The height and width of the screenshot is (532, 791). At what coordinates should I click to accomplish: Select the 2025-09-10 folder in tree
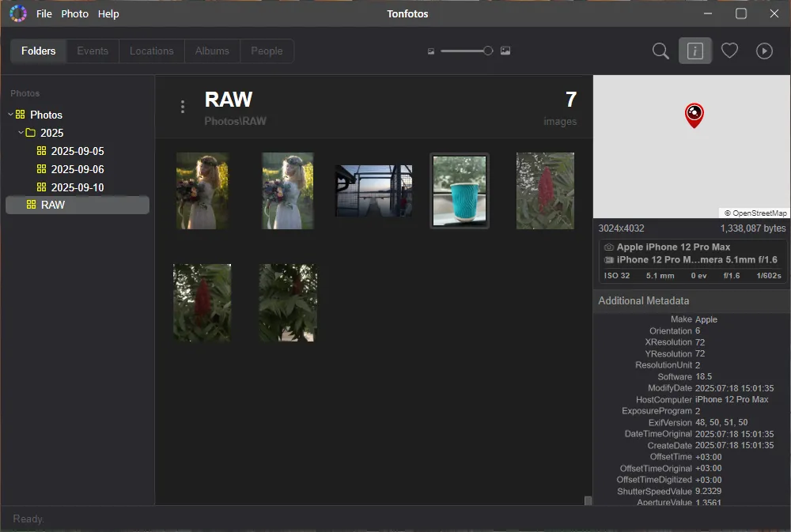tap(78, 187)
